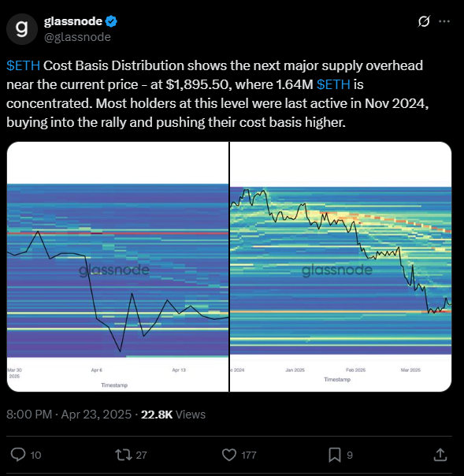Click the 10 replies count

pos(35,455)
